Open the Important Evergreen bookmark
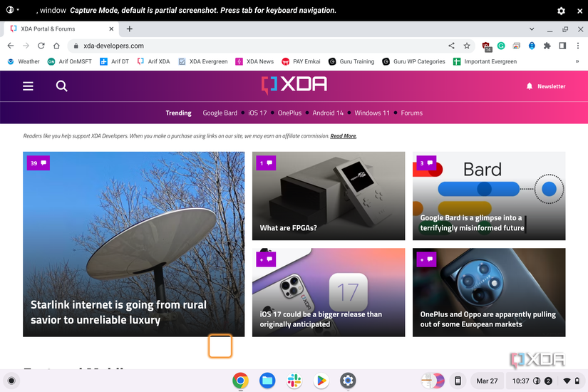The image size is (588, 392). 485,61
